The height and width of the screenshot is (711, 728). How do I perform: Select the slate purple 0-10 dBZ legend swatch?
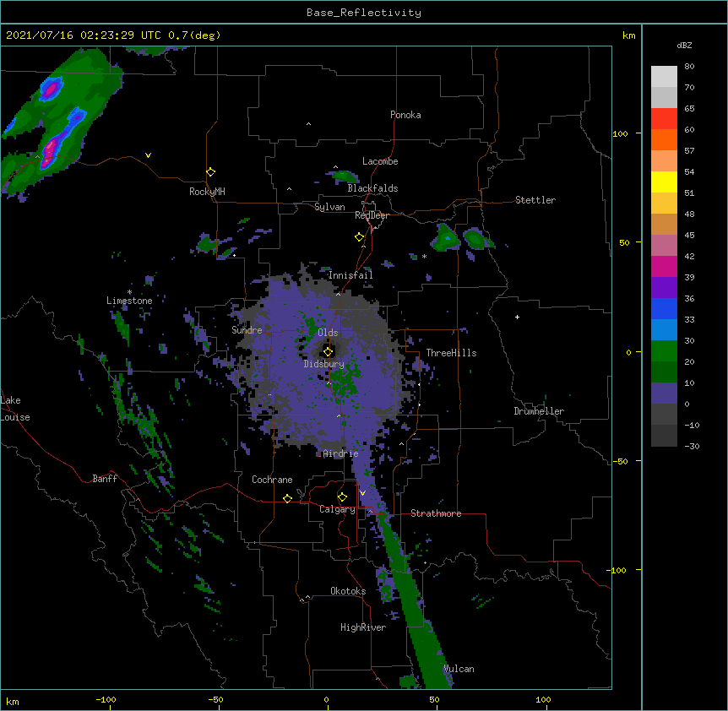(664, 393)
